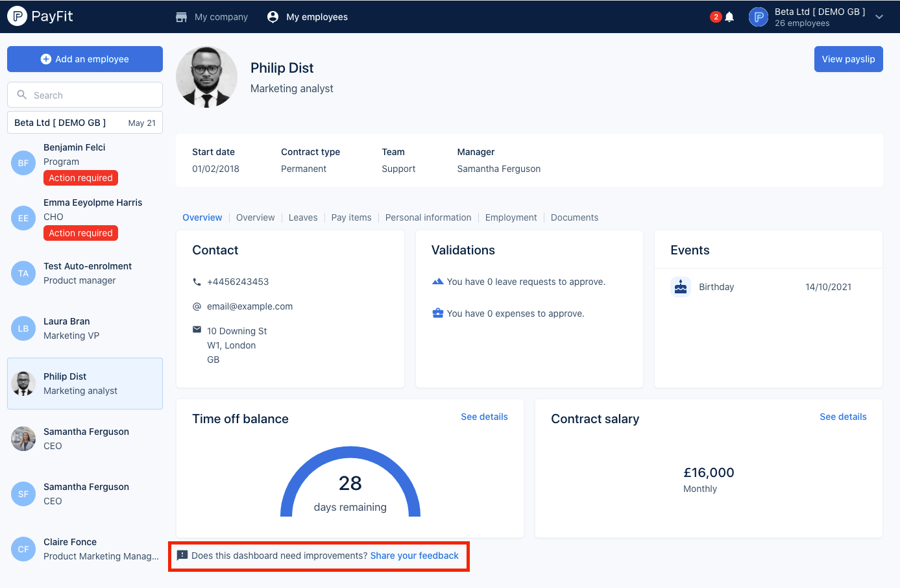
Task: Click the search magnifier icon
Action: 22,95
